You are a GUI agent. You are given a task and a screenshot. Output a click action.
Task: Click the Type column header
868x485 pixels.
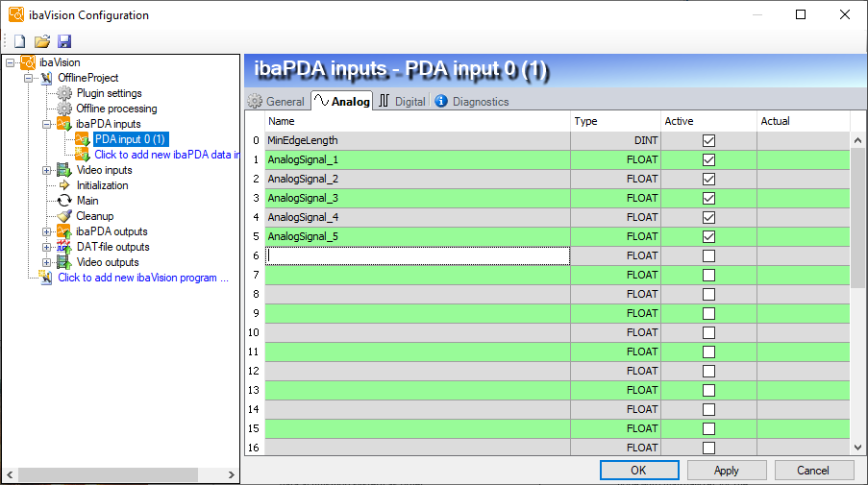(x=615, y=121)
